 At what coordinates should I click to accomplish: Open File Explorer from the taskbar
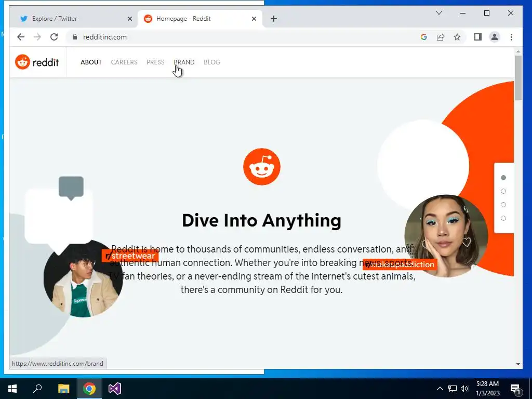point(63,389)
